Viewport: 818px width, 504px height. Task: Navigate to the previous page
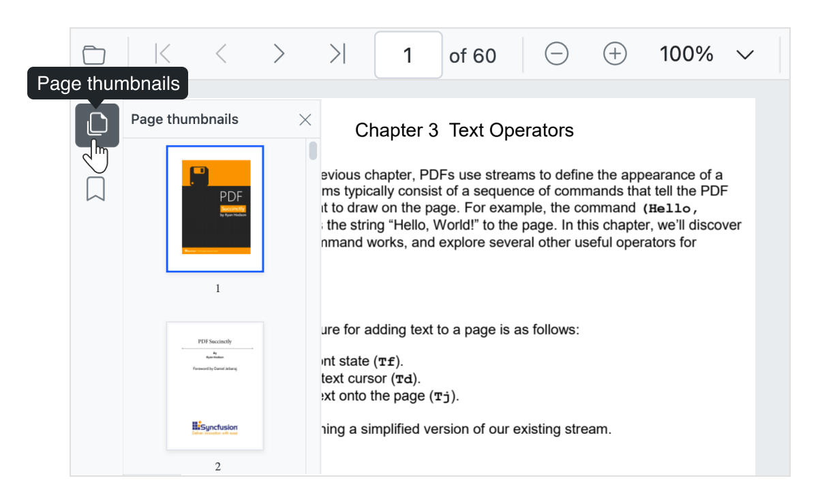220,54
